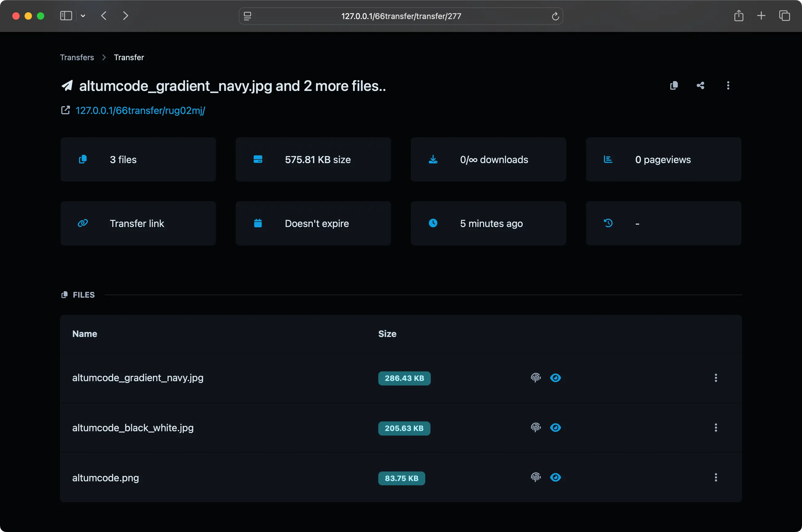This screenshot has width=802, height=532.
Task: Reload the page using the address bar icon
Action: point(555,16)
